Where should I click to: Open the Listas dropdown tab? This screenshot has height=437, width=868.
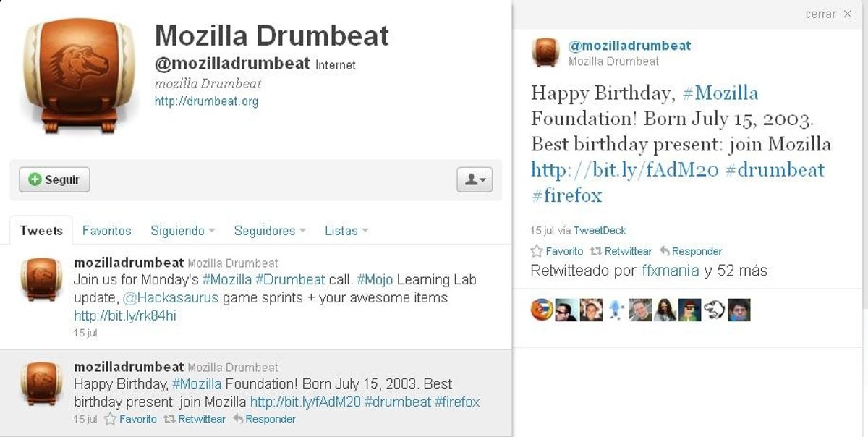[346, 231]
